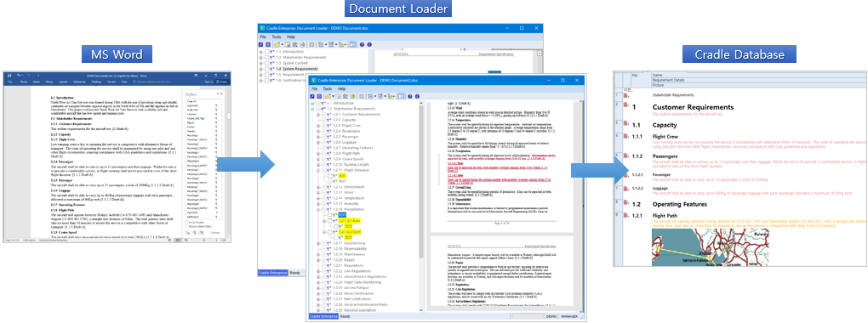This screenshot has width=868, height=323.
Task: Click Sign in at Word's top right
Action: coord(208,82)
